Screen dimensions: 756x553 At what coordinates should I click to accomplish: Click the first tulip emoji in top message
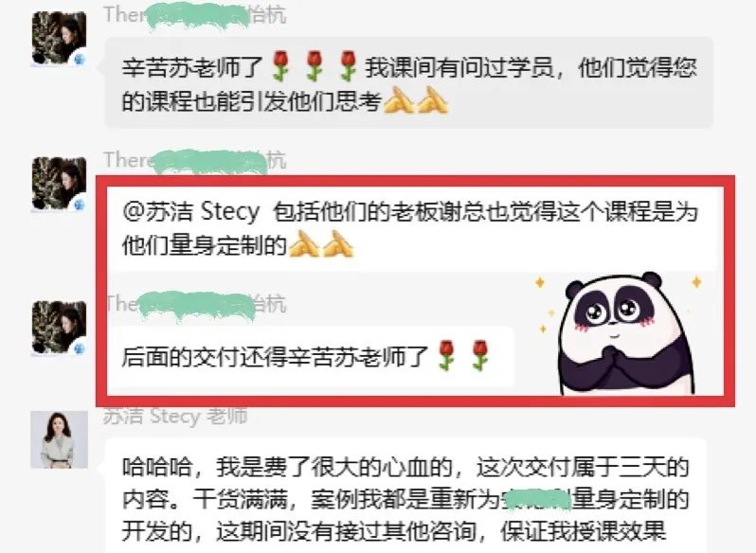(x=280, y=66)
